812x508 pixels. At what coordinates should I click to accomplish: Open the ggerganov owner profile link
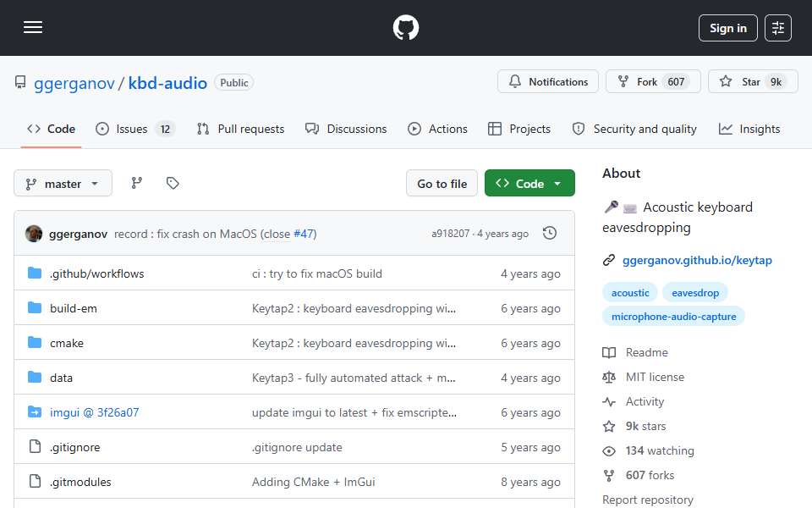coord(74,83)
